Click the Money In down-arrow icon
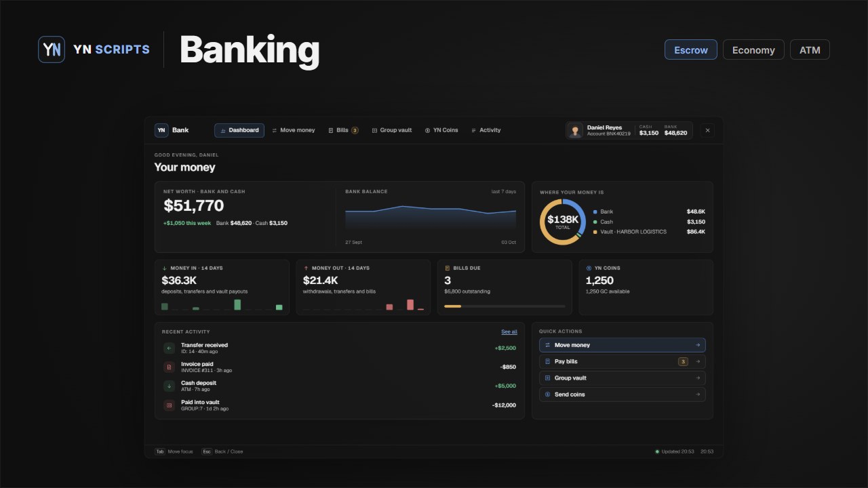 [x=165, y=268]
